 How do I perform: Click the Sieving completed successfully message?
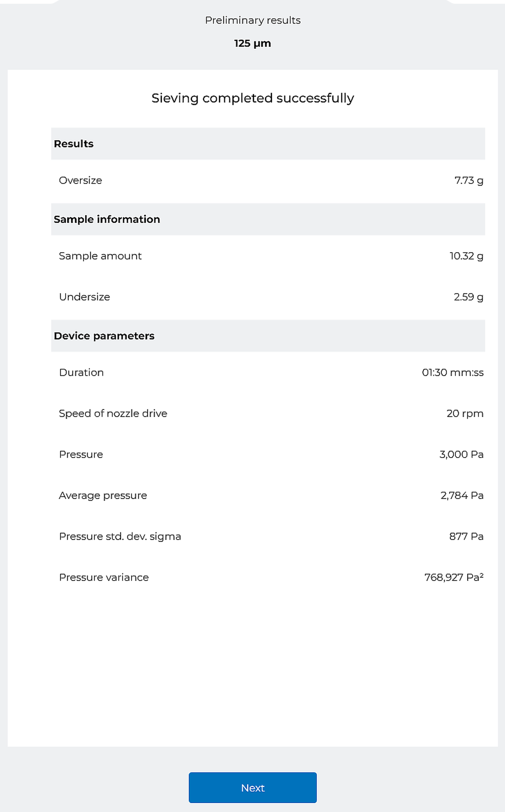(x=252, y=98)
